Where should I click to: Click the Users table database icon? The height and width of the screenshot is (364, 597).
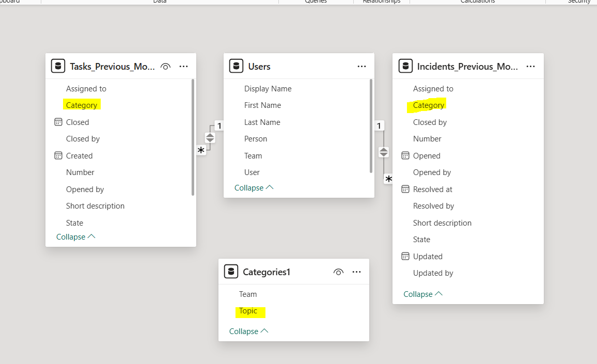coord(236,66)
